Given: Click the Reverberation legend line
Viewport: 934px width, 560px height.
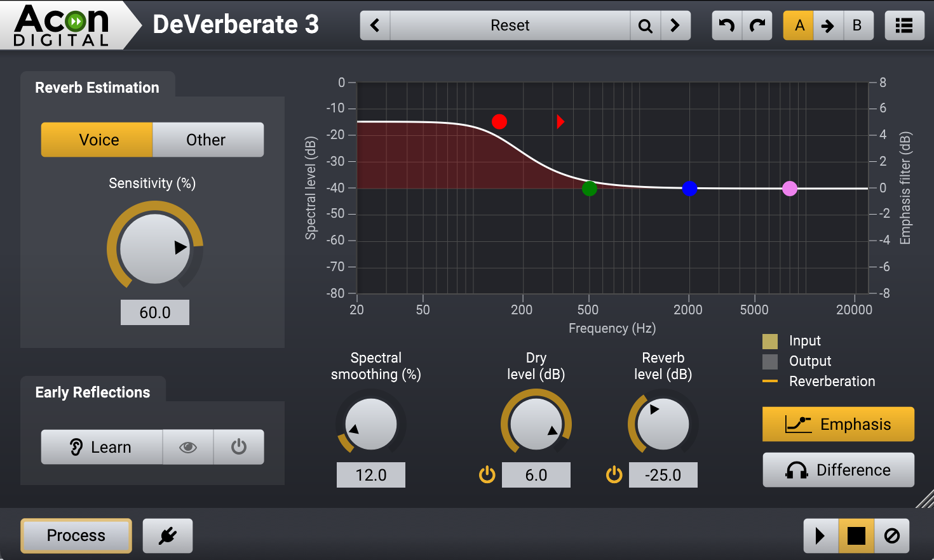Looking at the screenshot, I should (770, 381).
